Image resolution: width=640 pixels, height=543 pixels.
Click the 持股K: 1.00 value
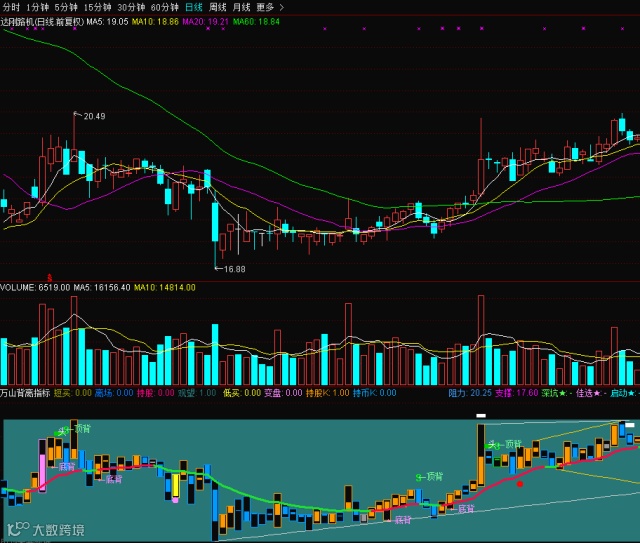pyautogui.click(x=328, y=393)
